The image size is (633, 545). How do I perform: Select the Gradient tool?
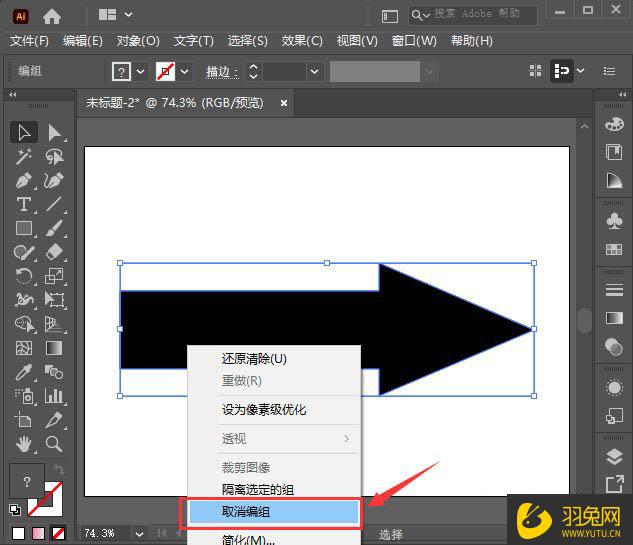point(54,348)
